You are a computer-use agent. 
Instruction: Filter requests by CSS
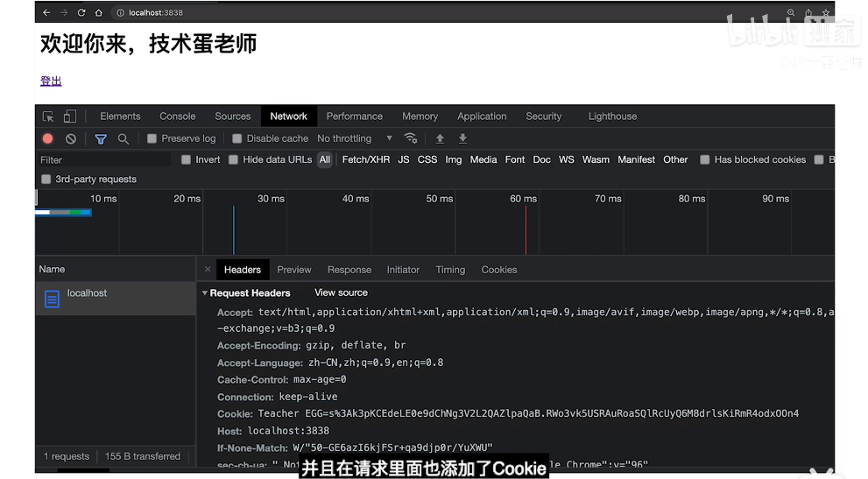click(x=427, y=159)
